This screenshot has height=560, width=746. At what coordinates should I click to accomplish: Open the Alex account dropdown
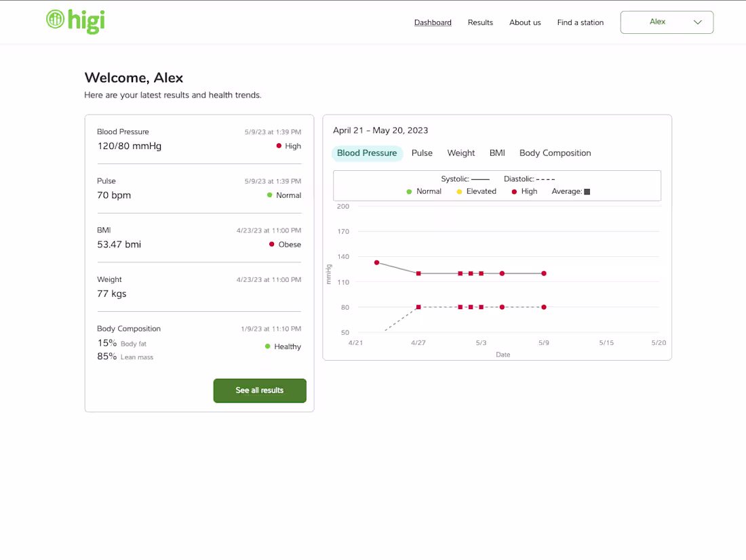(667, 22)
